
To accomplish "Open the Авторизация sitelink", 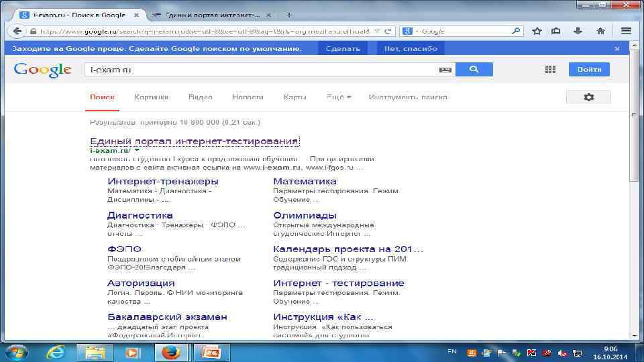I will (141, 283).
